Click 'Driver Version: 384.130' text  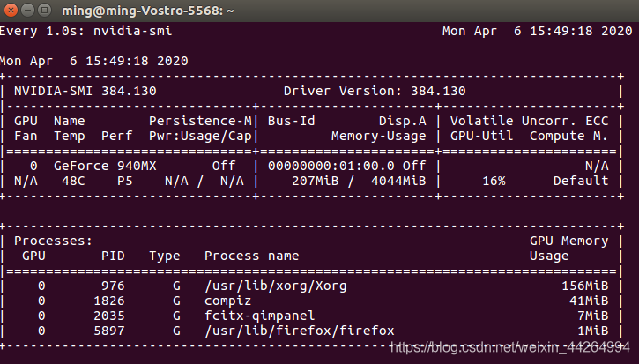pyautogui.click(x=375, y=91)
